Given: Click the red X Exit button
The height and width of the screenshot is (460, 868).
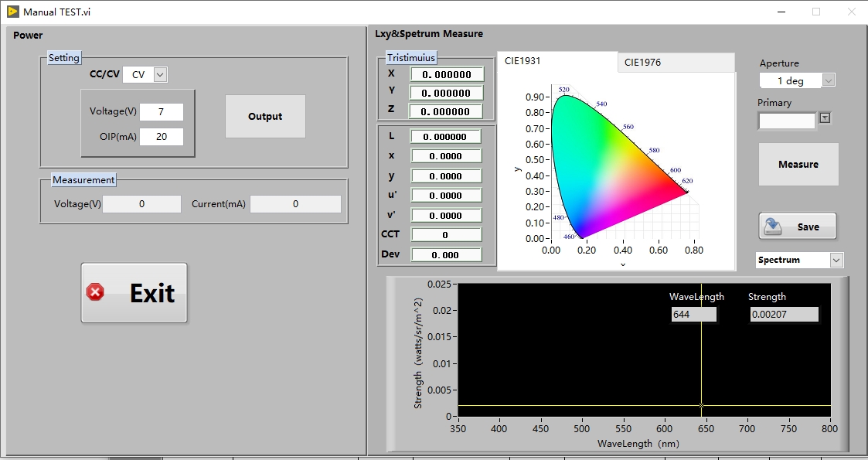Looking at the screenshot, I should click(134, 293).
